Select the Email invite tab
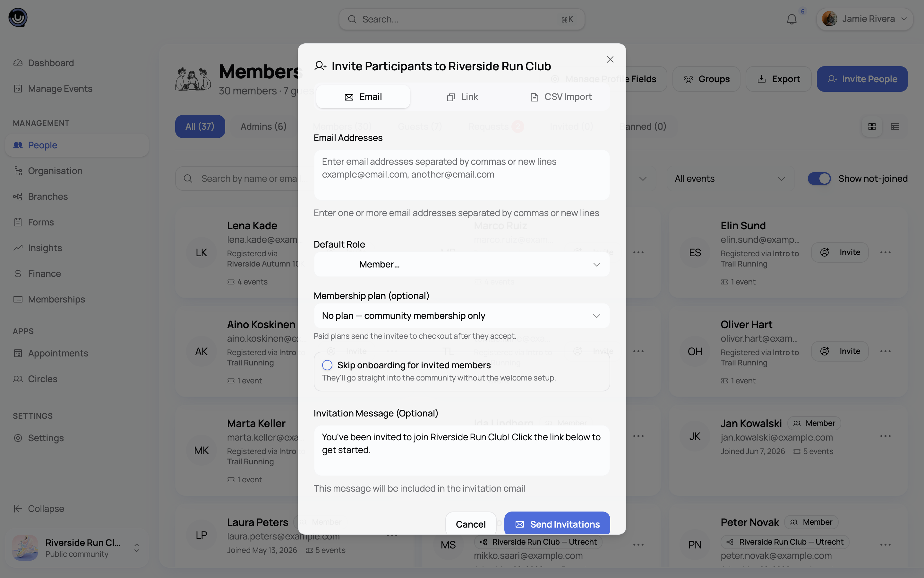 tap(363, 97)
